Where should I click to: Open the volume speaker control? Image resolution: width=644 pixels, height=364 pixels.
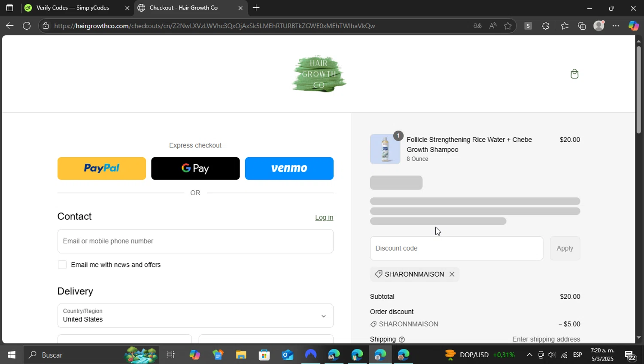[552, 355]
